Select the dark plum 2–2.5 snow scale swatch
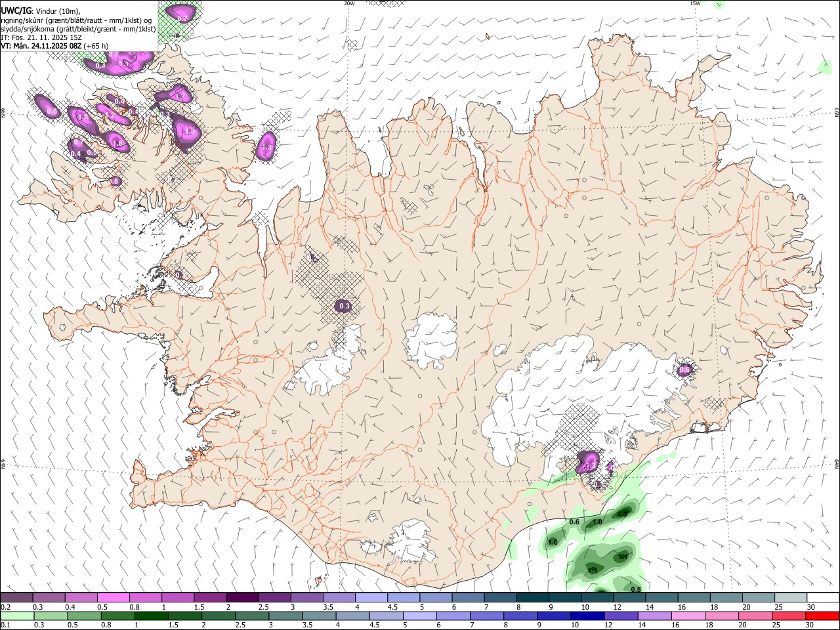Viewport: 840px width, 630px height. click(242, 598)
